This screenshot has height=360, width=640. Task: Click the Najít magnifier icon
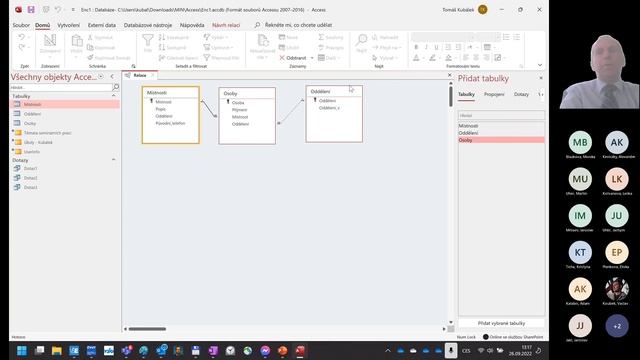361,40
